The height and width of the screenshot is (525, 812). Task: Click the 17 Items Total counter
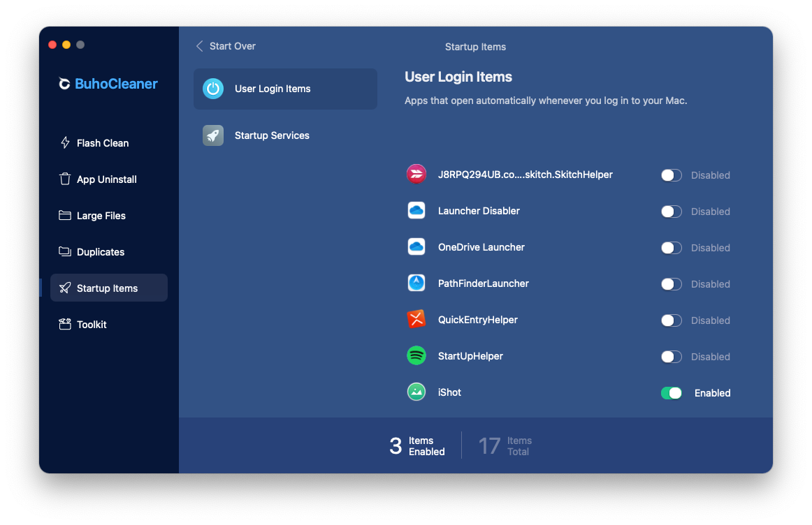pyautogui.click(x=505, y=446)
